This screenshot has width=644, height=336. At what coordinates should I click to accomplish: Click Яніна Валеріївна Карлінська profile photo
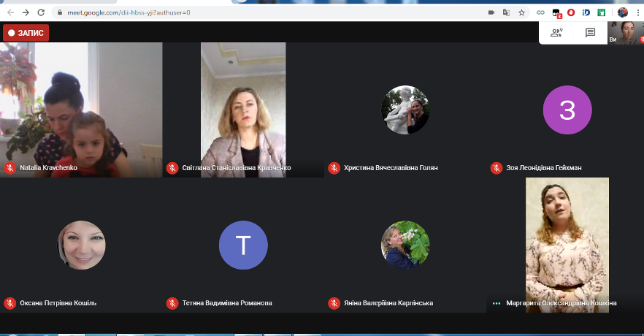coord(405,245)
